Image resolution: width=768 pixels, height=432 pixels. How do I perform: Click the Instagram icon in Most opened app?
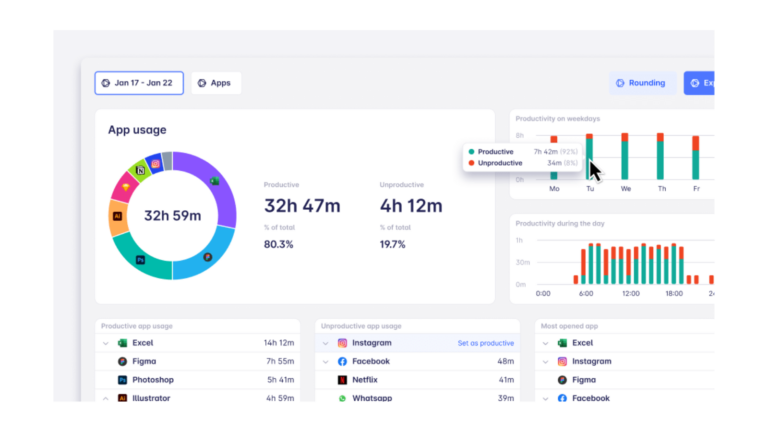[x=562, y=361]
